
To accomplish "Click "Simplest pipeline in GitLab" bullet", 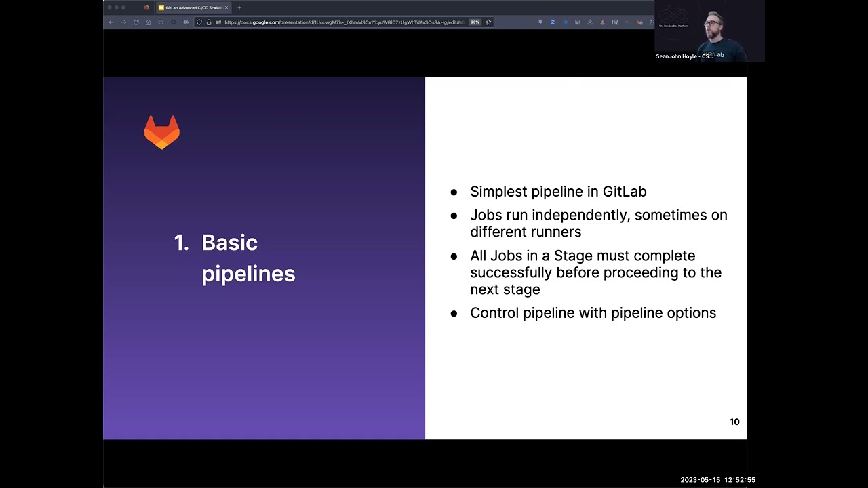I will click(558, 192).
